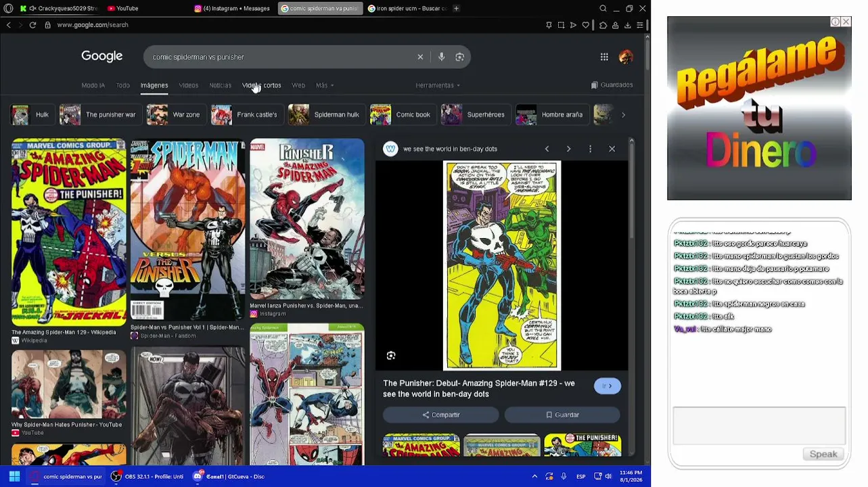Open Guardados saved items

click(x=612, y=85)
